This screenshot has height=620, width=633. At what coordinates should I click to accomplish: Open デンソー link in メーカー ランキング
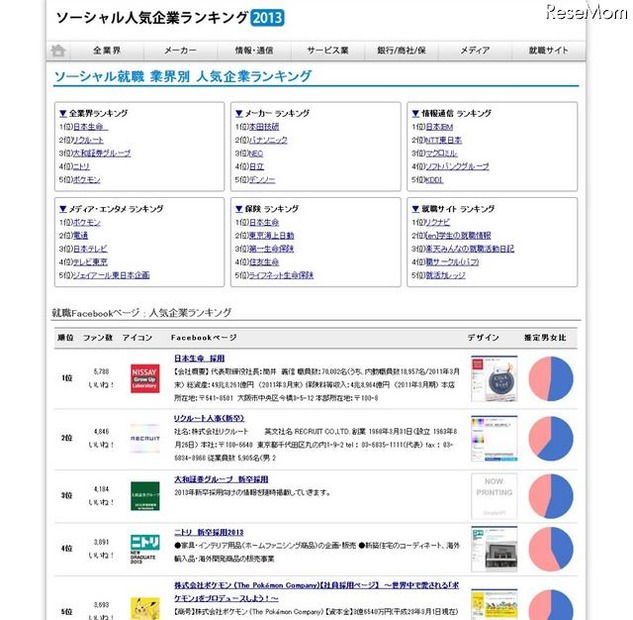pos(262,180)
